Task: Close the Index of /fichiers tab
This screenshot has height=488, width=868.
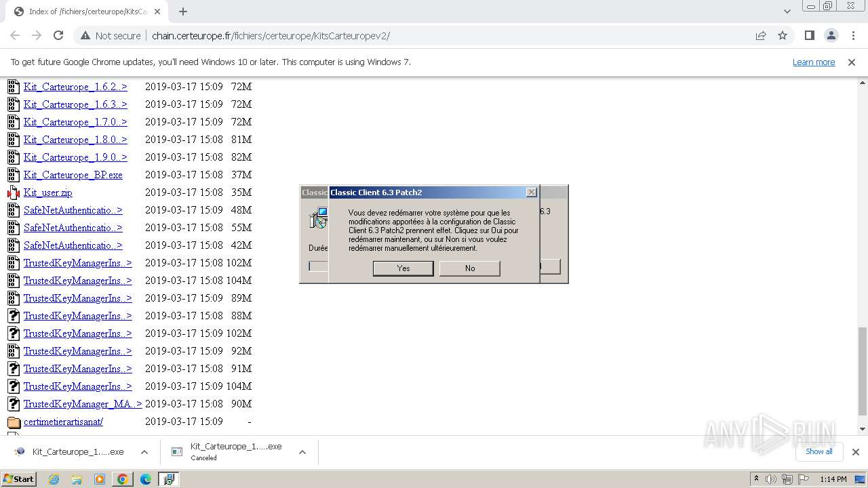Action: click(157, 12)
